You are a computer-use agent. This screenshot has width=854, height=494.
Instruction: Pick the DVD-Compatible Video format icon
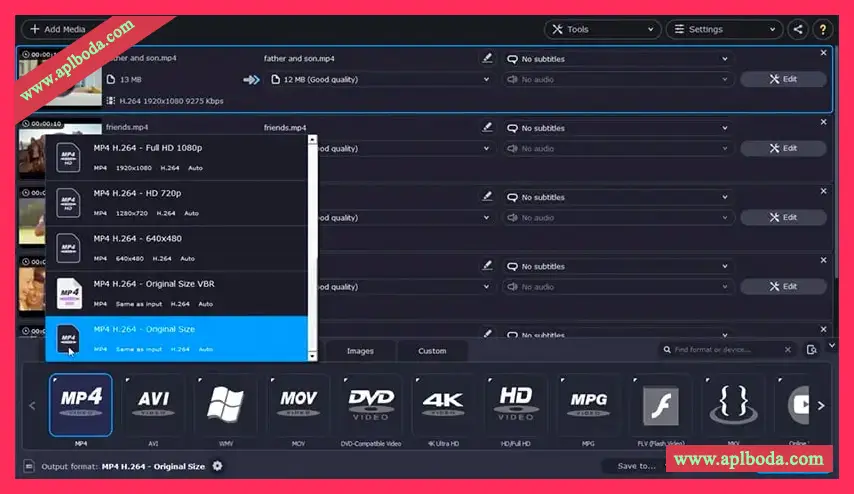tap(371, 404)
